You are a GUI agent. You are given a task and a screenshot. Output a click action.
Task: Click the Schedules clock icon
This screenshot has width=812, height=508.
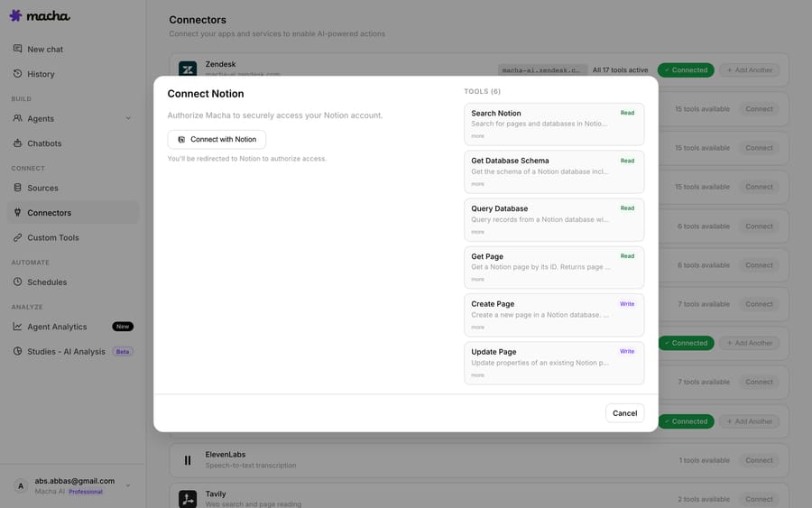(x=18, y=282)
